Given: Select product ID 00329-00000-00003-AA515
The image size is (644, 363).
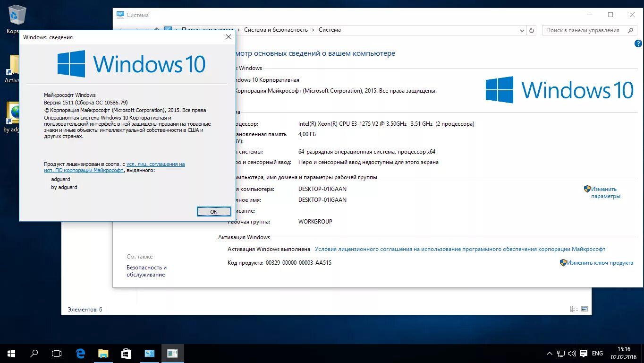Looking at the screenshot, I should tap(298, 263).
